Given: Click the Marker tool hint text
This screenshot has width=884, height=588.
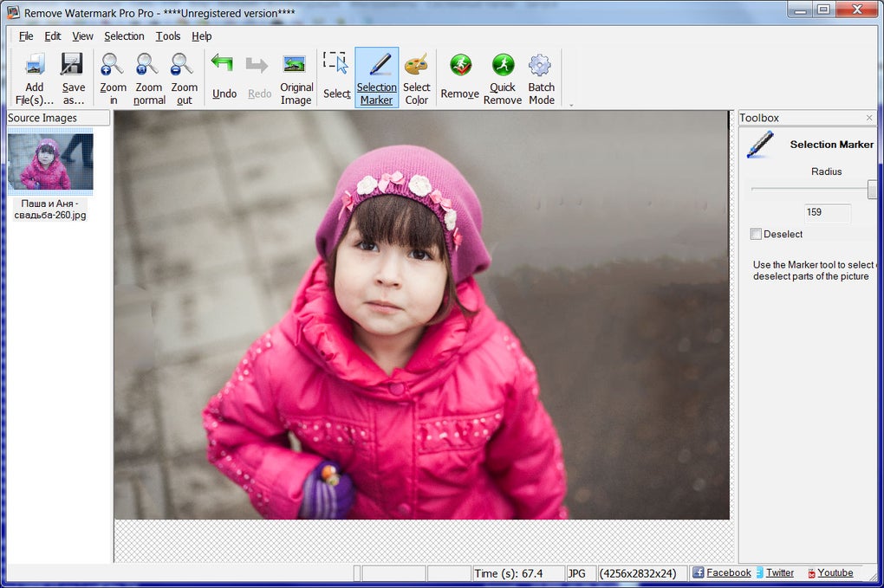Looking at the screenshot, I should tap(813, 270).
